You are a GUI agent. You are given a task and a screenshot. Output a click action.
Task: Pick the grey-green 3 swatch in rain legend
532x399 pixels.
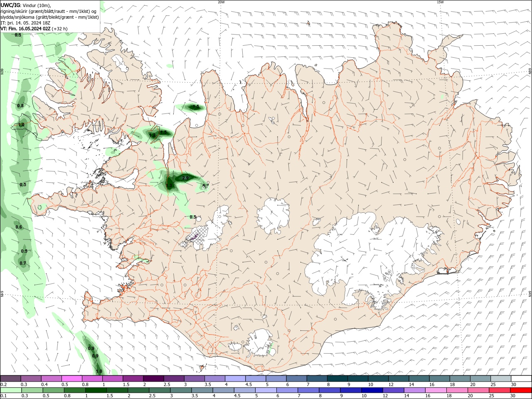(x=180, y=390)
